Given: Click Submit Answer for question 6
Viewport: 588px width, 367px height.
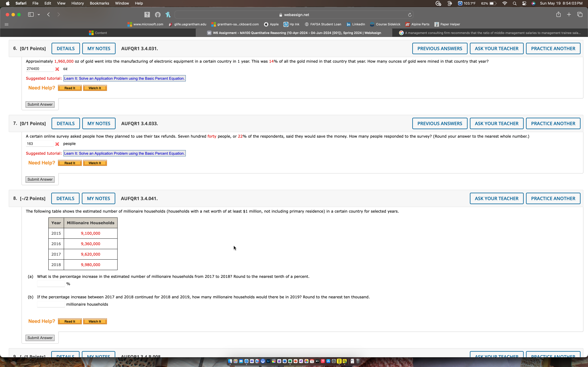Looking at the screenshot, I should [x=40, y=104].
